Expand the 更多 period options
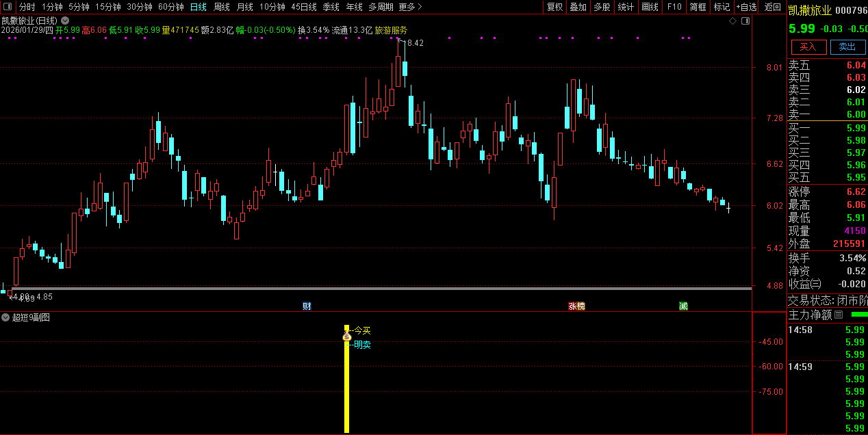Screen dimensions: 868x435 click(x=410, y=7)
